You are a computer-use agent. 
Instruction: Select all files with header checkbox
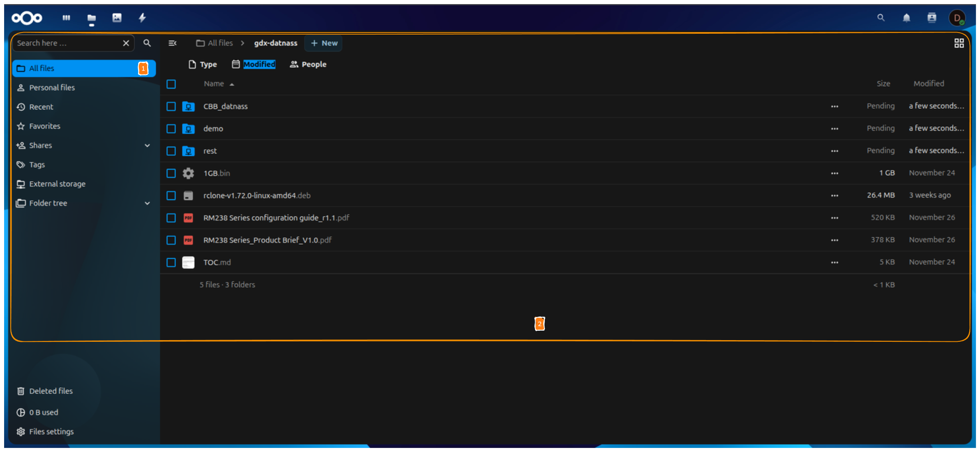171,84
